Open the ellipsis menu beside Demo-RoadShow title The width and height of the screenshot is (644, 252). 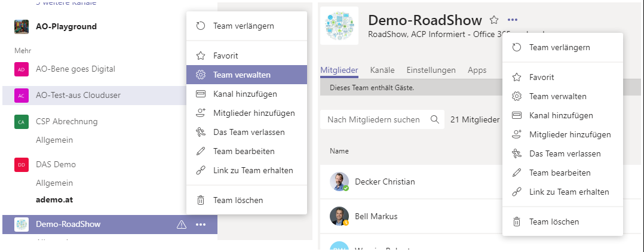coord(513,20)
